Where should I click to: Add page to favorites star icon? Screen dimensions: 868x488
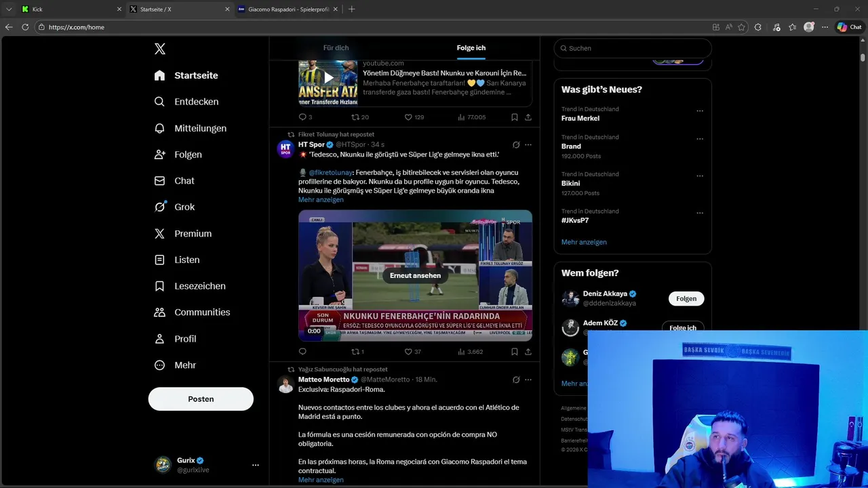(742, 27)
